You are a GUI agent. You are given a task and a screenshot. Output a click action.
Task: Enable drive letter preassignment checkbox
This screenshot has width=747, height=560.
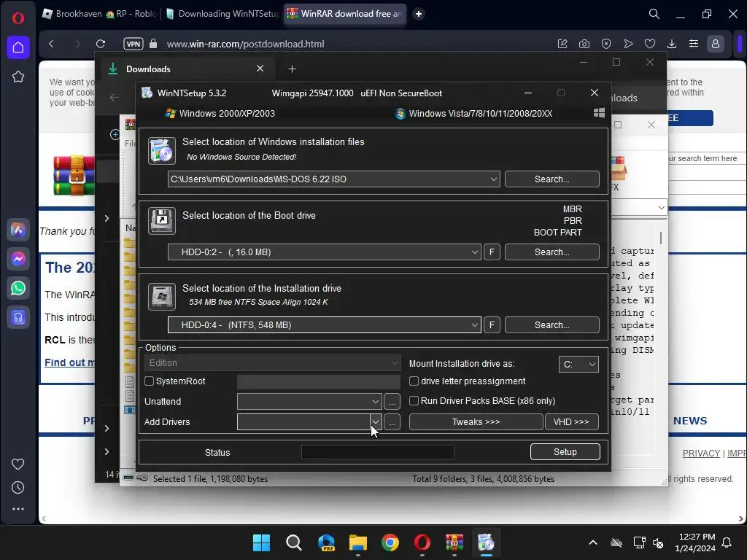click(x=414, y=381)
